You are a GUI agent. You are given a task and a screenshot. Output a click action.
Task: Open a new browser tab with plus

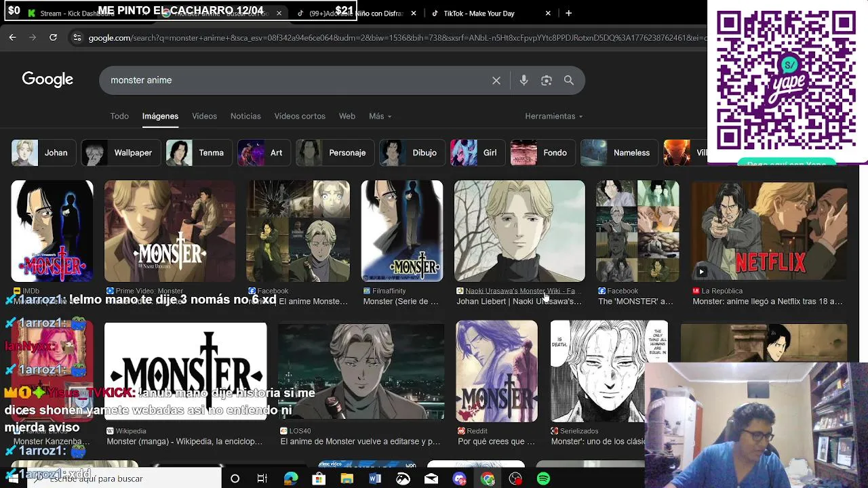[x=568, y=13]
